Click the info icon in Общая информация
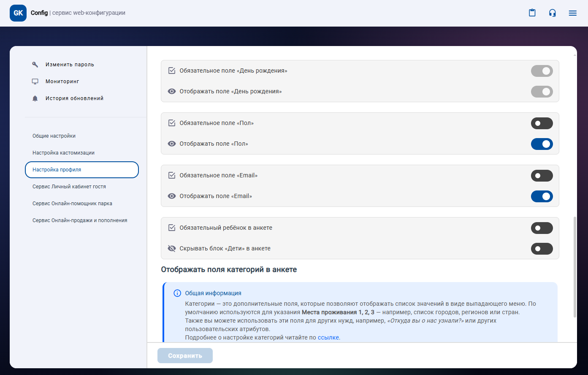Image resolution: width=588 pixels, height=375 pixels. [177, 293]
